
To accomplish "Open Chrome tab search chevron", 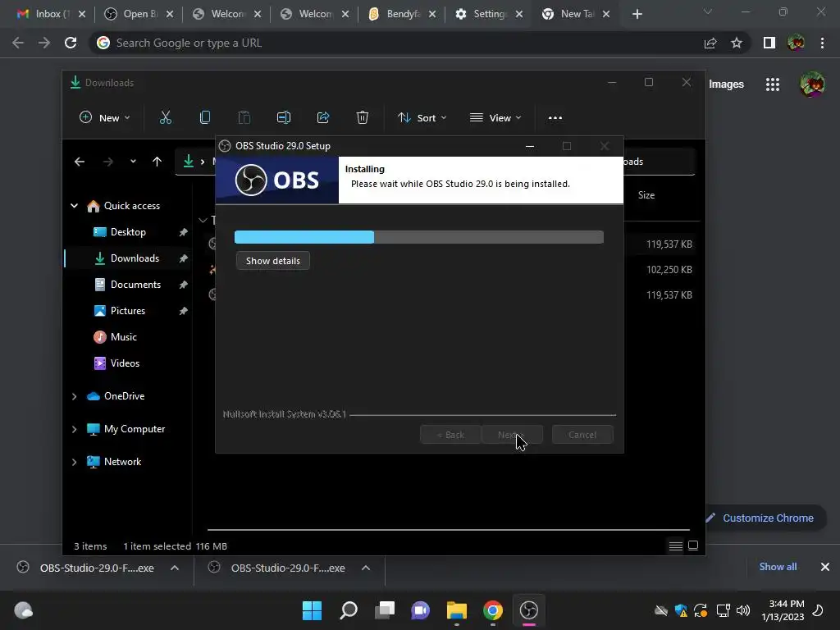I will 708,11.
